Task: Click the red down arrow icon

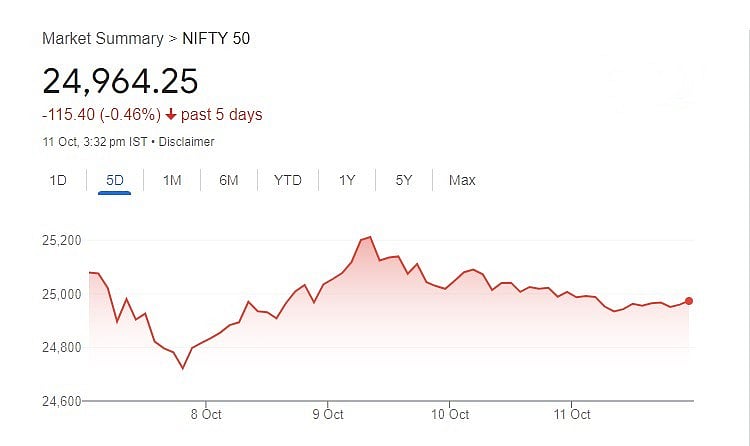Action: [x=172, y=115]
